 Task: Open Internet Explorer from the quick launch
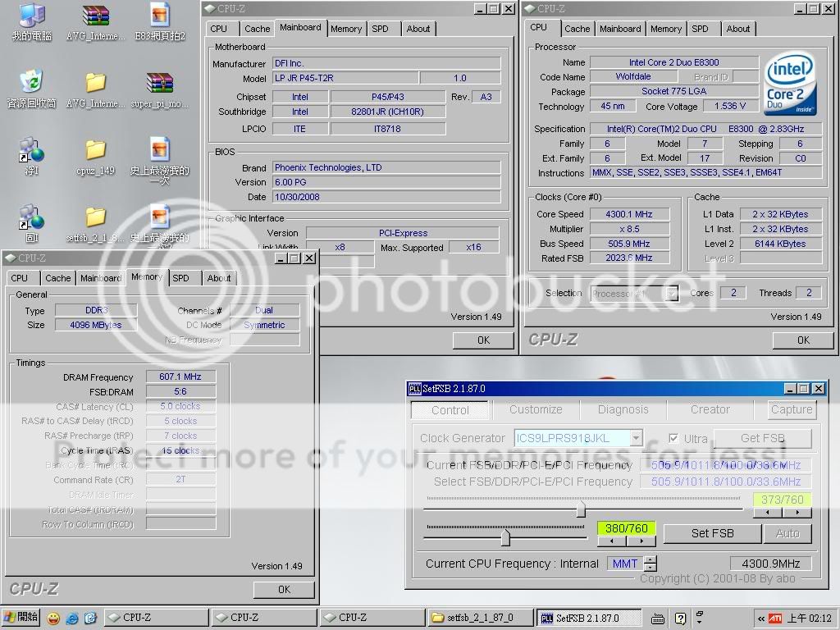(x=72, y=619)
